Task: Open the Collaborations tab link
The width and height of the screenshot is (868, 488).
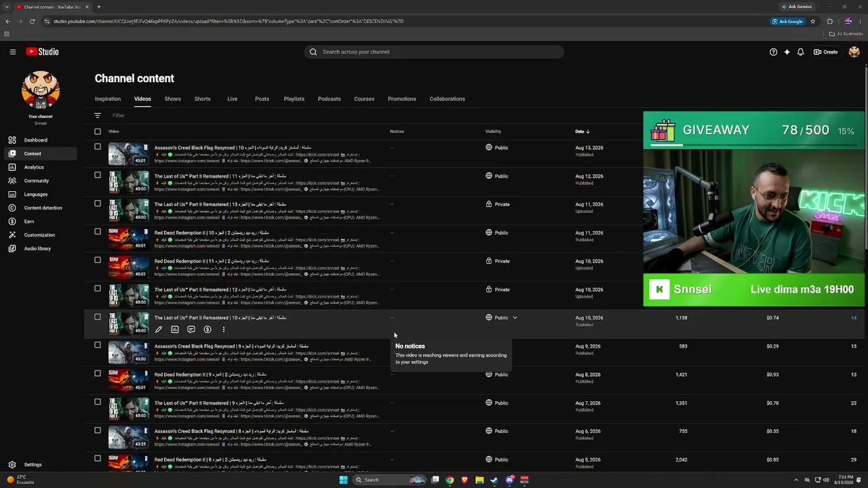Action: tap(448, 99)
